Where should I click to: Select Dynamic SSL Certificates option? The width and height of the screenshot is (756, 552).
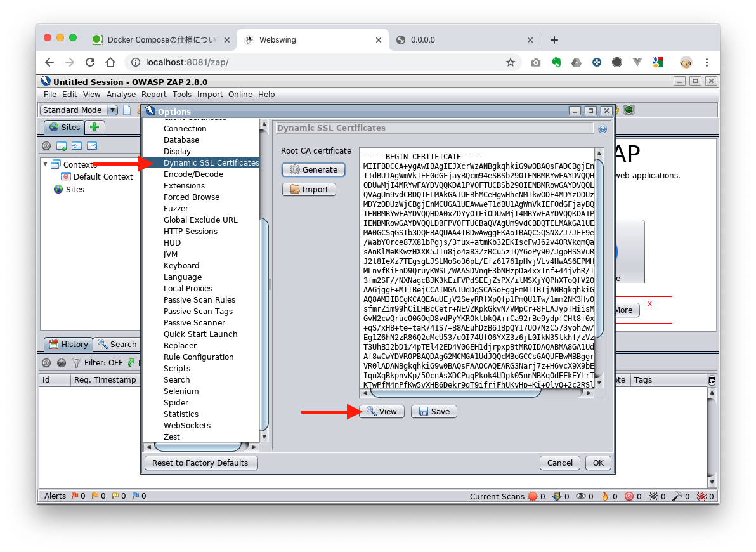coord(202,162)
